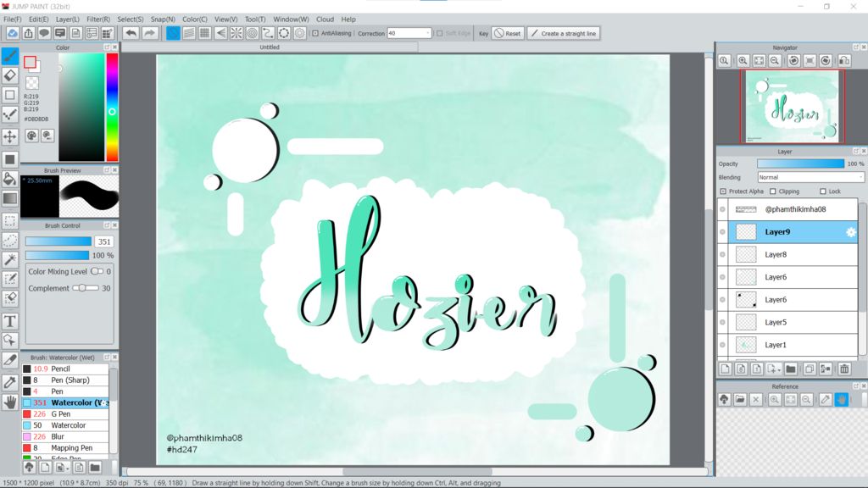Click the cloud save icon
Viewport: 868px width, 488px height.
coord(12,33)
